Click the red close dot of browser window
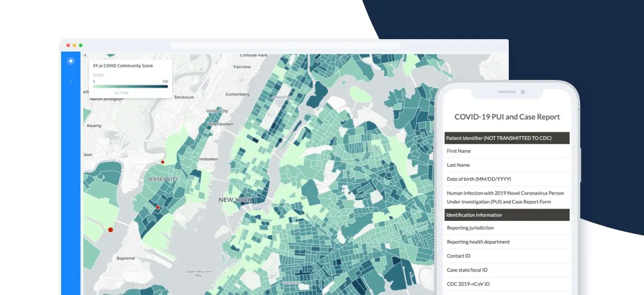The image size is (644, 295). pos(68,45)
